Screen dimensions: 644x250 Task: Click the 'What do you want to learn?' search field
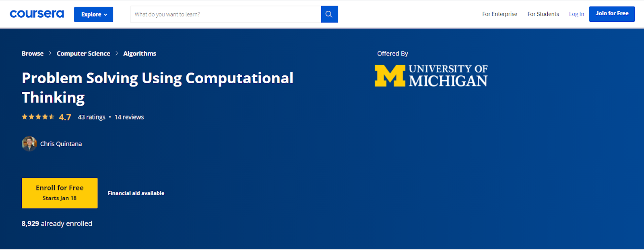tap(225, 14)
